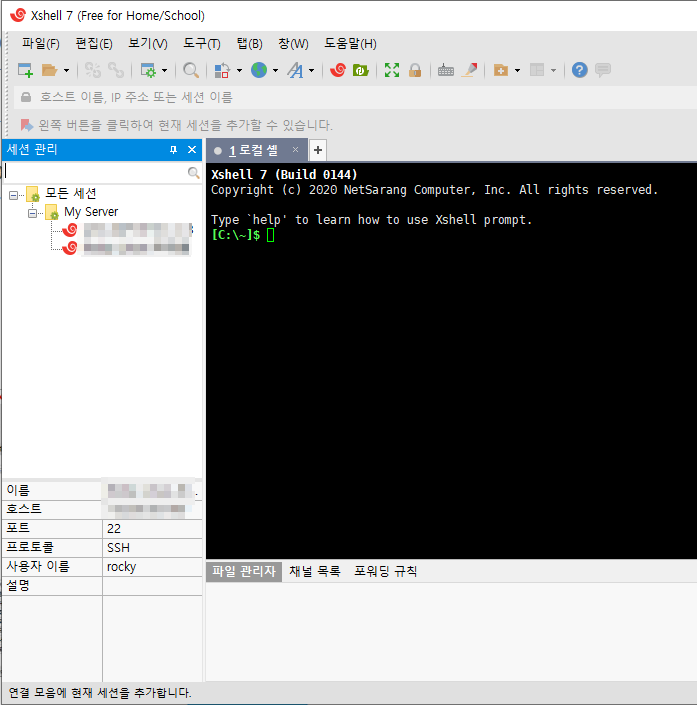697x705 pixels.
Task: Select the 모든 세션 folder
Action: [x=71, y=194]
